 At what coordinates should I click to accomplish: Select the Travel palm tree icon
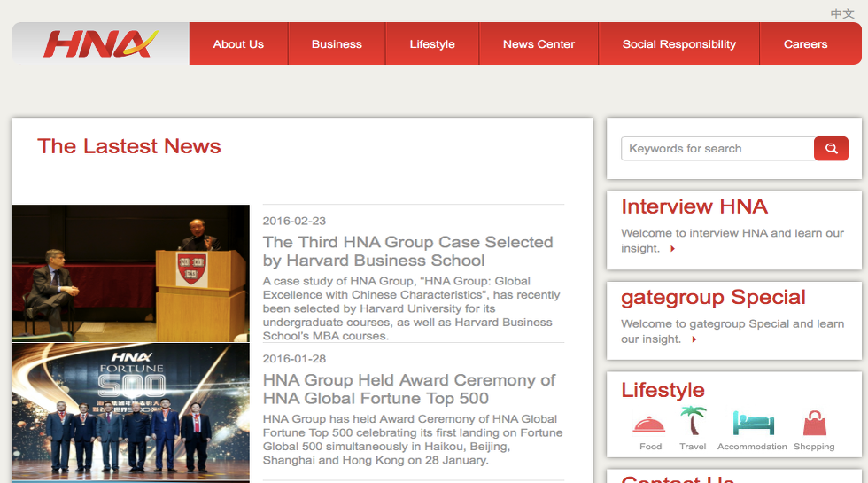(x=693, y=421)
